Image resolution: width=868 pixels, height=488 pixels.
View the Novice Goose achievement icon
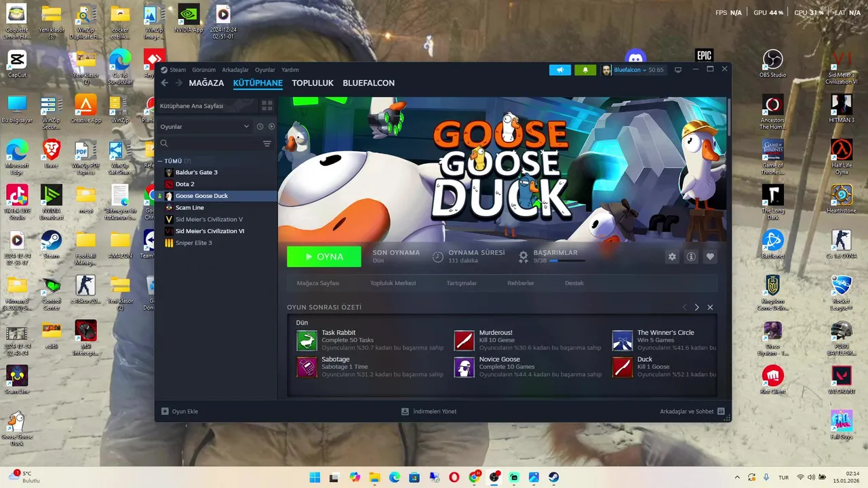coord(465,367)
